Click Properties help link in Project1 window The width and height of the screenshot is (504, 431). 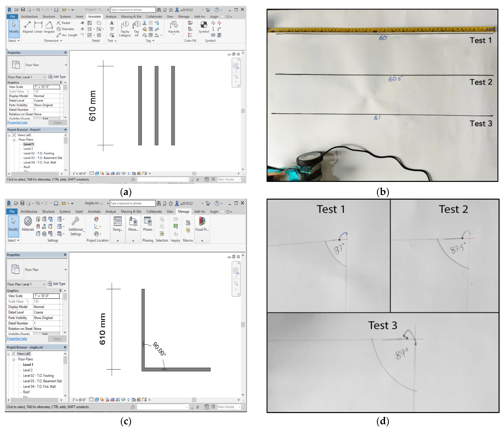[x=17, y=122]
